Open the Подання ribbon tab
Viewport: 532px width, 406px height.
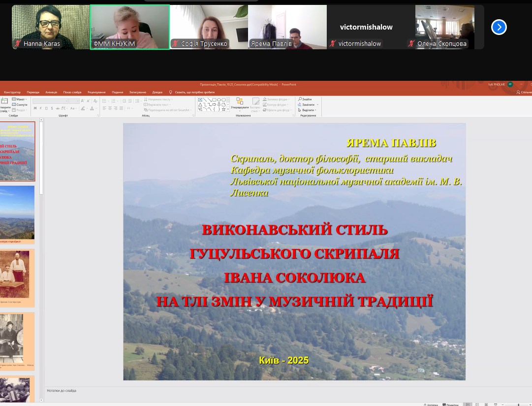click(118, 92)
